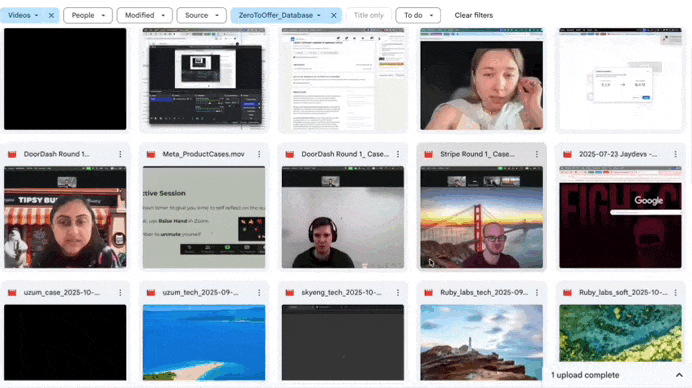
Task: Open more options for skyeng_tech_2025-10 video
Action: click(398, 293)
